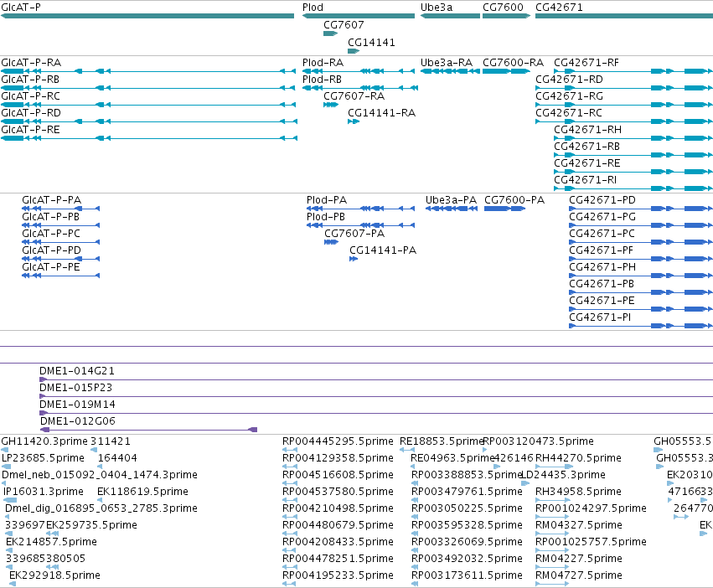Screen dimensions: 713x588
Task: Select protein CG42671-PH
Action: click(602, 267)
